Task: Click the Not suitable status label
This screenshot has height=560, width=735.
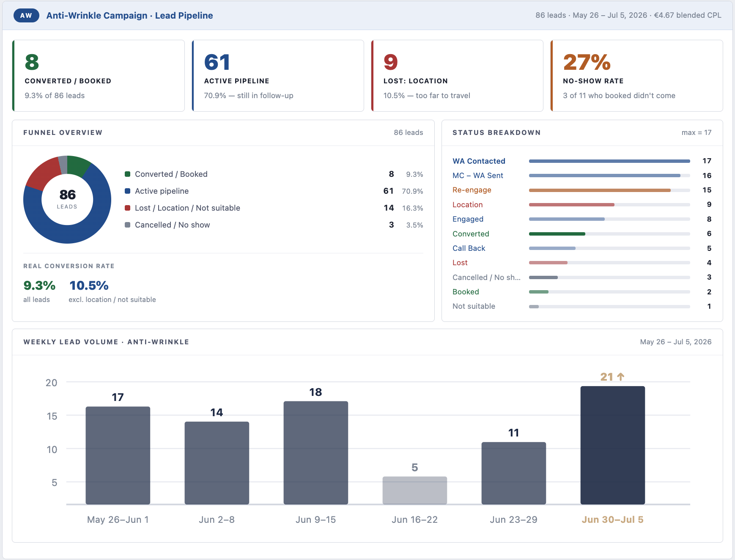Action: 474,306
